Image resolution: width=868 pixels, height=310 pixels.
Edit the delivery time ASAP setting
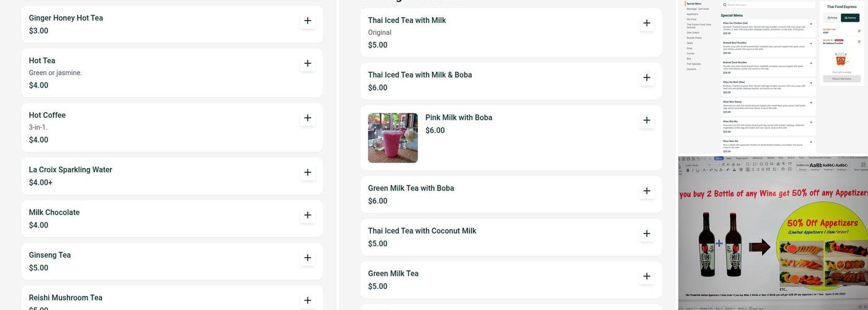pos(859,31)
